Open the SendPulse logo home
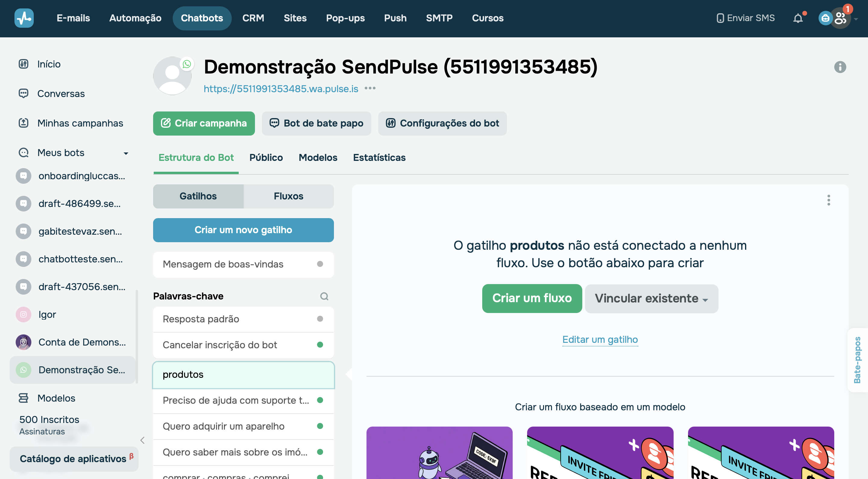The height and width of the screenshot is (479, 868). click(x=24, y=18)
